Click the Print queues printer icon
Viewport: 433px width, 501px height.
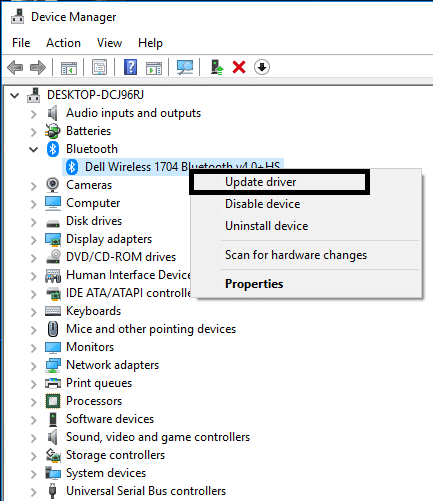pos(53,383)
